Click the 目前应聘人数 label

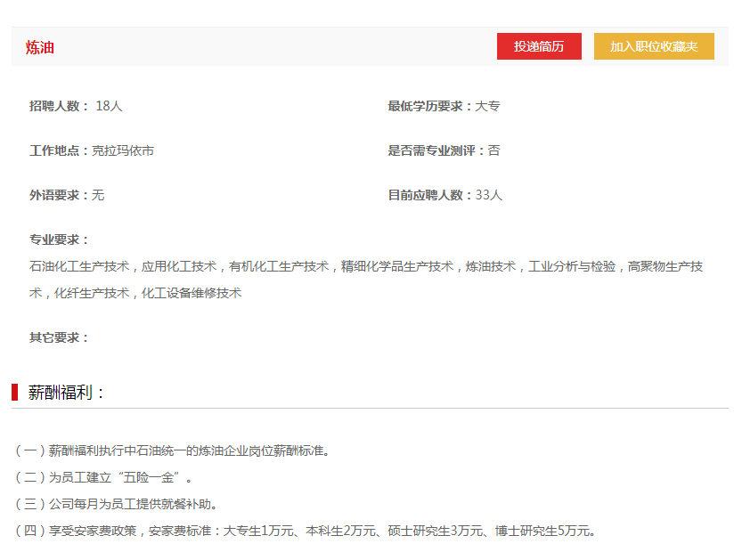click(x=430, y=195)
